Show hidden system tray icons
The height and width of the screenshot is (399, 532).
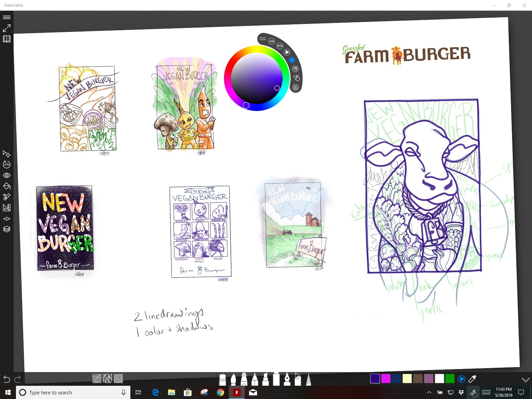click(429, 392)
